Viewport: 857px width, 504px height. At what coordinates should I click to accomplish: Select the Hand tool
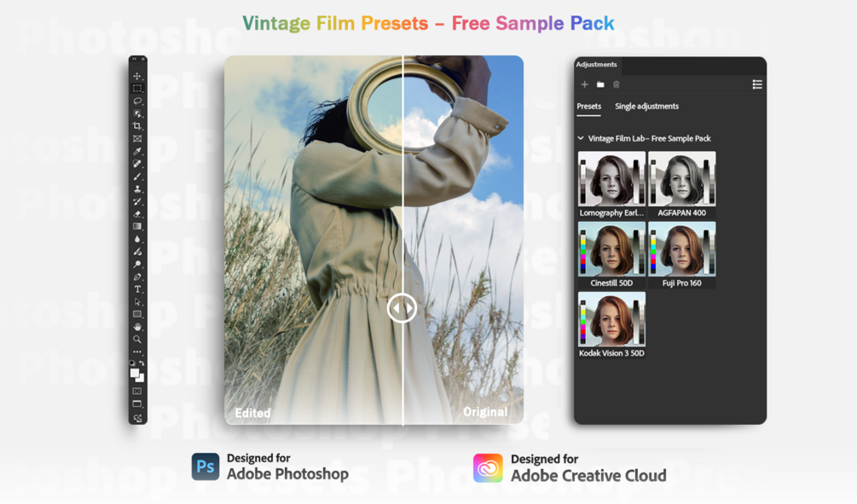[137, 327]
